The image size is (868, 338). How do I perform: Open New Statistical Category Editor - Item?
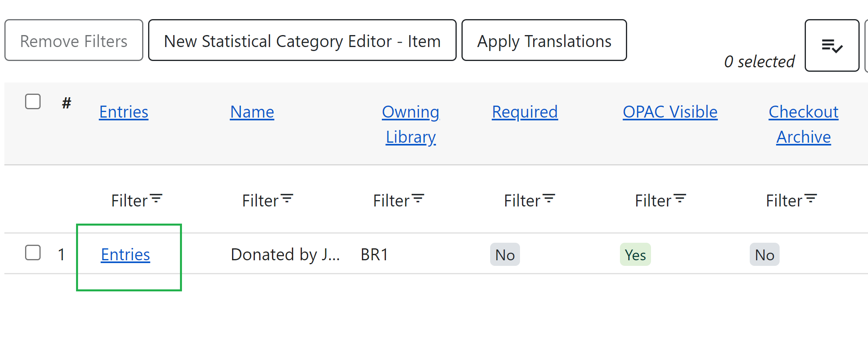302,41
